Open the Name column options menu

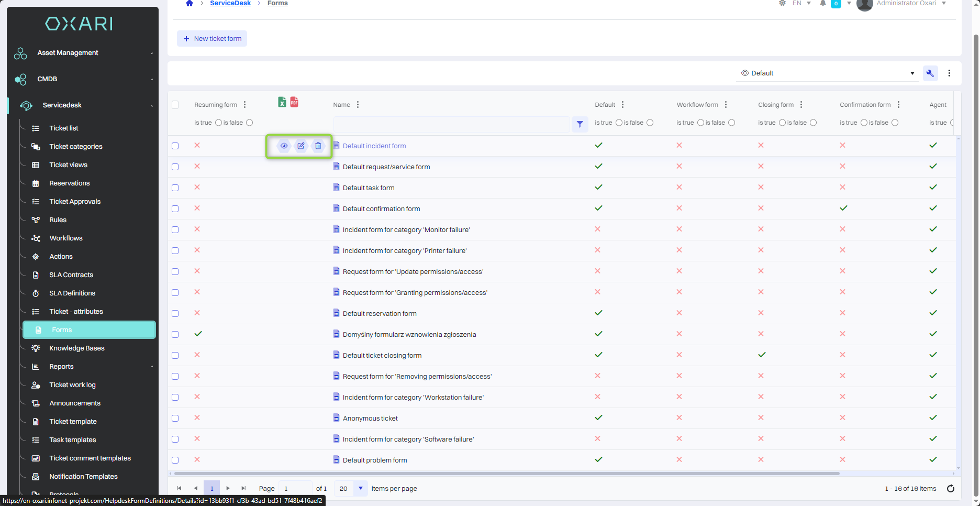click(358, 105)
